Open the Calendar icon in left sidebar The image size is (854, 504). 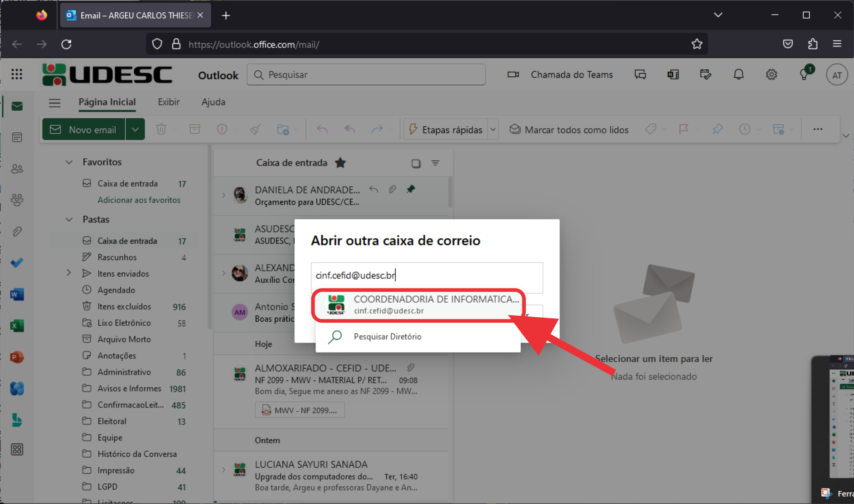click(x=17, y=138)
